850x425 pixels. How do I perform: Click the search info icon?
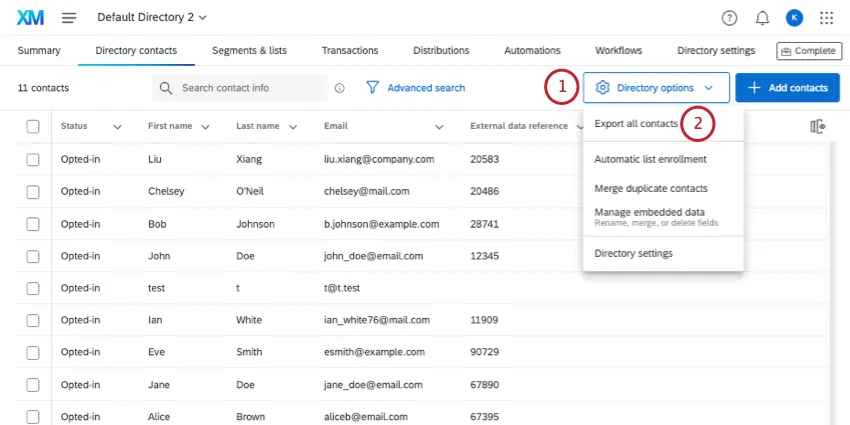point(340,88)
